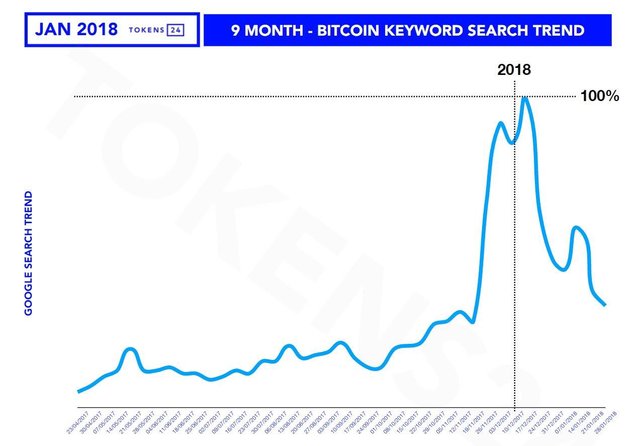Click the 2018 year marker label
Screen dimensions: 640x446
pos(514,69)
